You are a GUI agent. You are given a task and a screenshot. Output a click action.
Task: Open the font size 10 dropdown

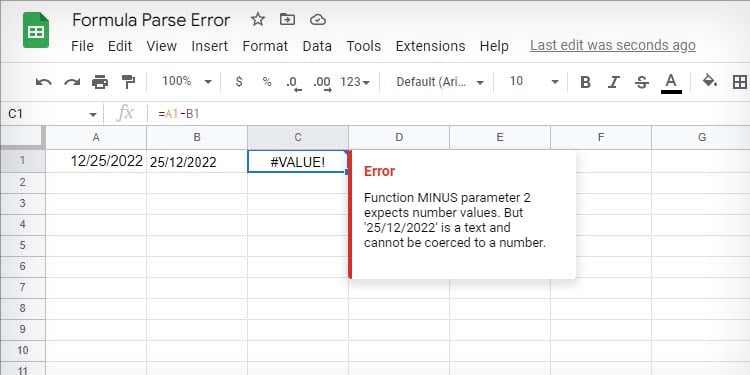[x=533, y=82]
